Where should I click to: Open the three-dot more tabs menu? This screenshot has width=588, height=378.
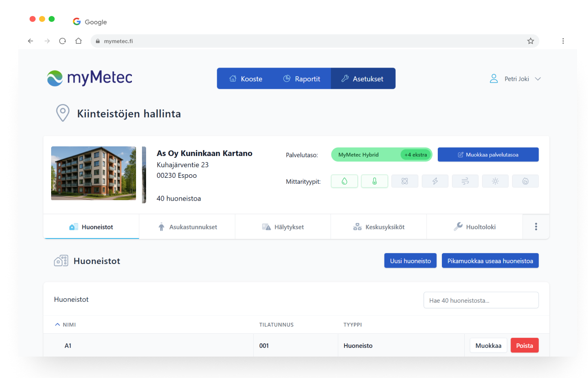536,227
